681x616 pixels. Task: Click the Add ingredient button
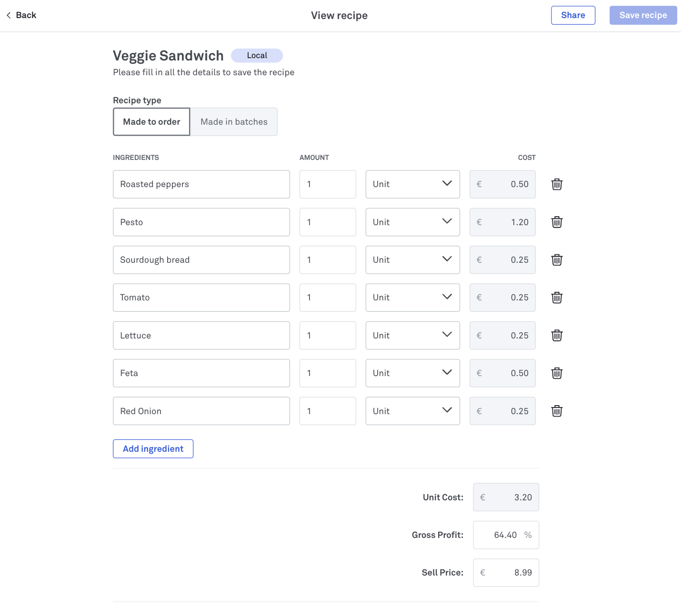click(153, 449)
